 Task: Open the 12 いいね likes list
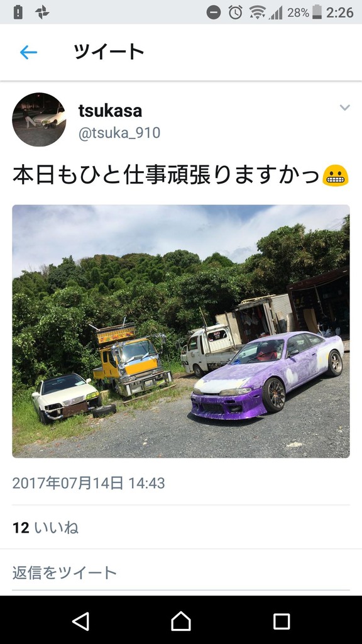(45, 528)
